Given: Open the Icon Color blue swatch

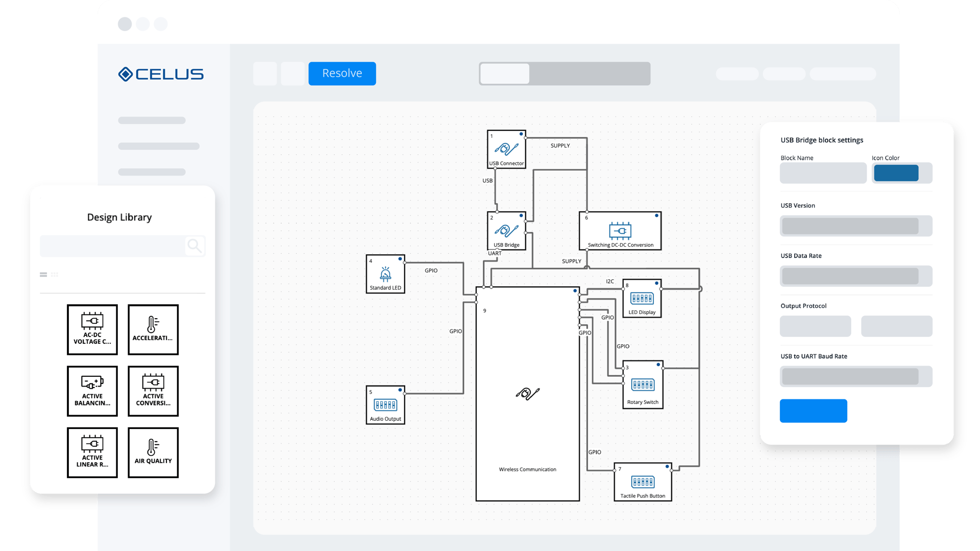Looking at the screenshot, I should pos(896,173).
